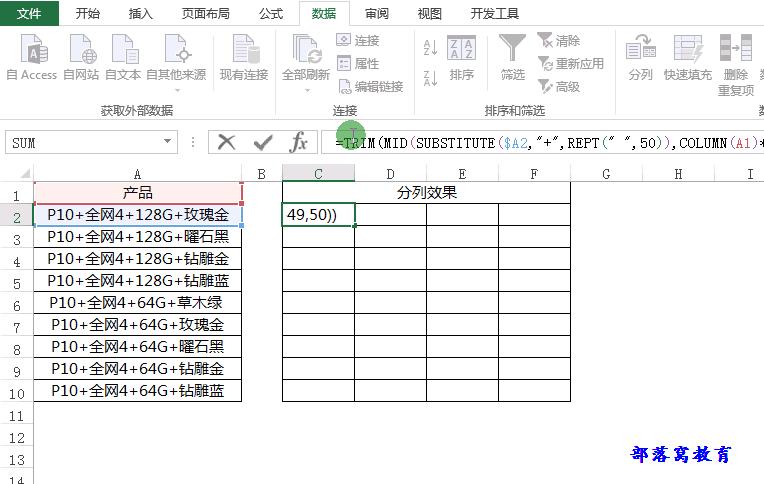Select column C header
The image size is (764, 484).
318,174
